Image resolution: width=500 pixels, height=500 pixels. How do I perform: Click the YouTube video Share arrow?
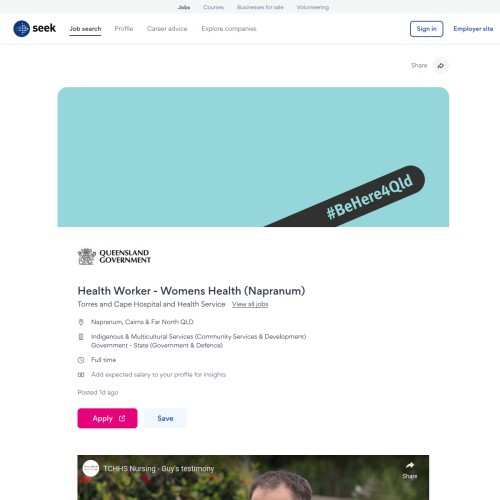(410, 465)
